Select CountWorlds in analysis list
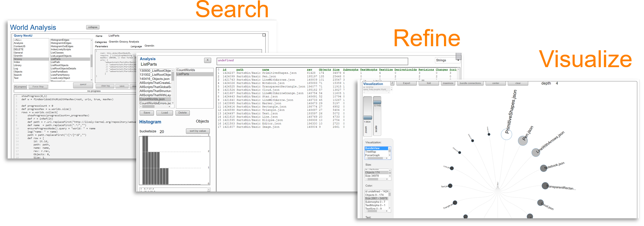644x226 pixels. pos(186,70)
